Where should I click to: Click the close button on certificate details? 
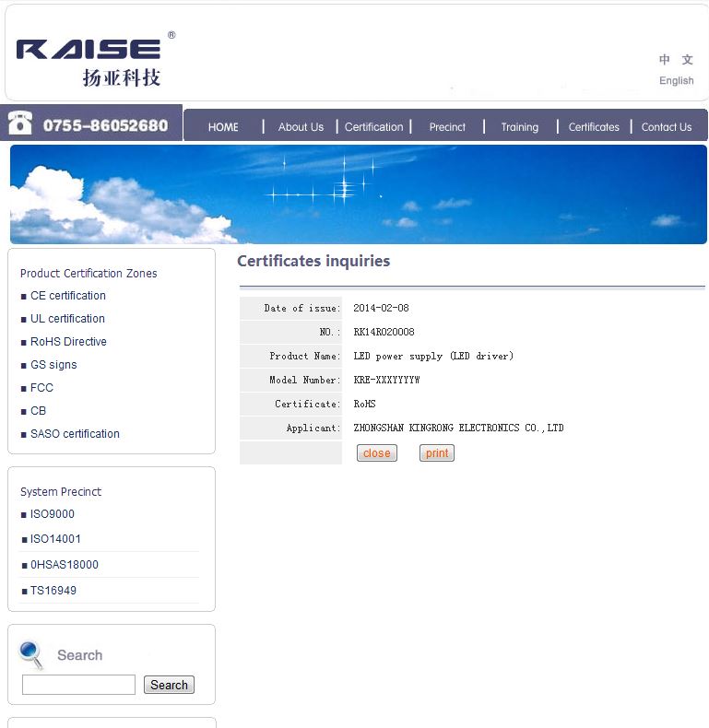pos(377,452)
